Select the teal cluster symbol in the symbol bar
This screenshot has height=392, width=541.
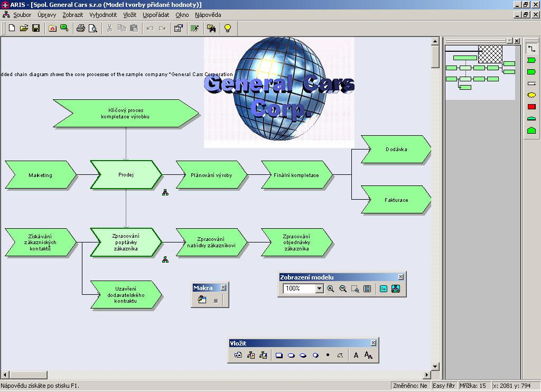click(x=531, y=118)
